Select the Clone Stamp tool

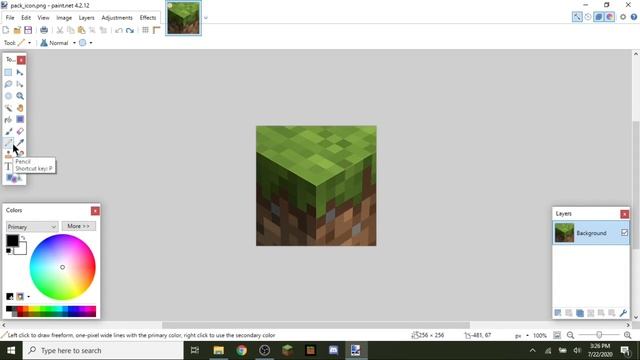[x=8, y=154]
